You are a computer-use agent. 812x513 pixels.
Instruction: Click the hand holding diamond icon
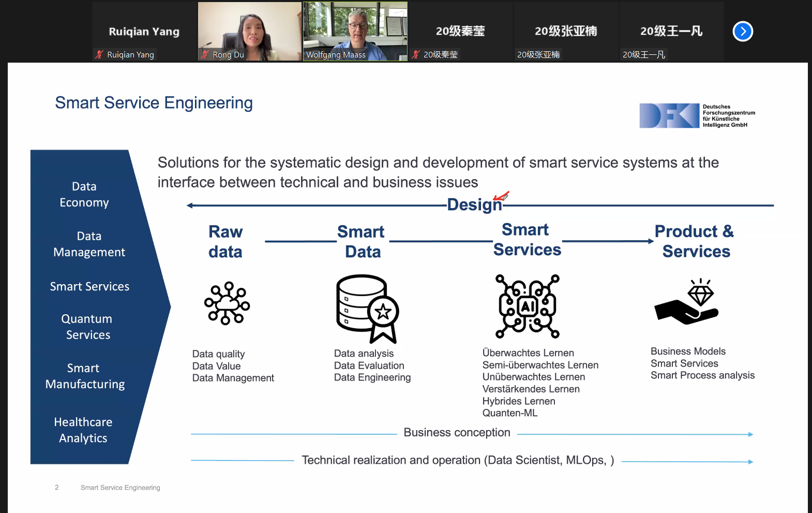pyautogui.click(x=686, y=302)
